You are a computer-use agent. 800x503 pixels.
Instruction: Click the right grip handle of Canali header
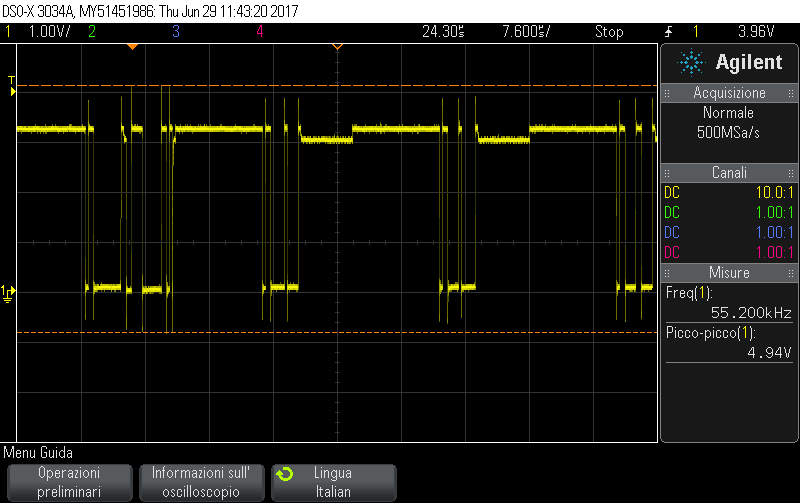[x=791, y=173]
